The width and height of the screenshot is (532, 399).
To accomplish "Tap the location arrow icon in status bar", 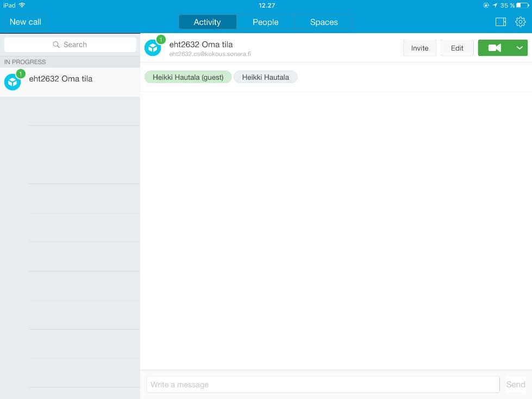I will pos(495,5).
